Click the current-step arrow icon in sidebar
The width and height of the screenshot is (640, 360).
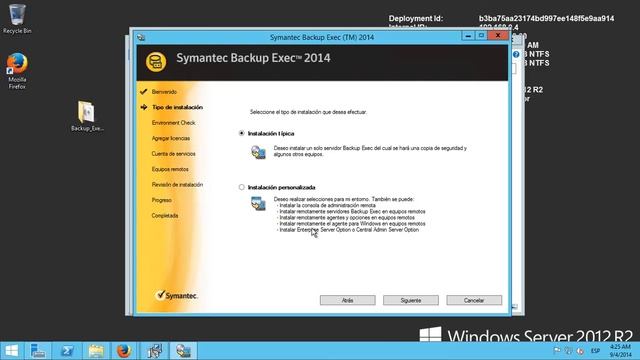click(144, 107)
